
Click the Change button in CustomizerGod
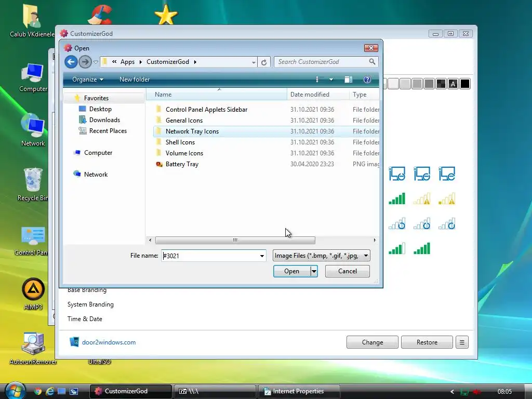tap(372, 342)
